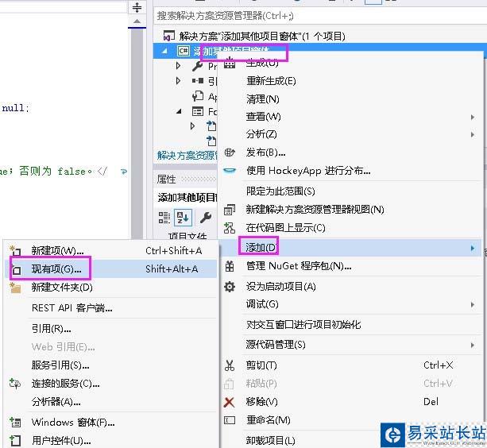The image size is (487, 448).
Task: Click the Windows Form (Windows 窗体) icon
Action: 15,423
